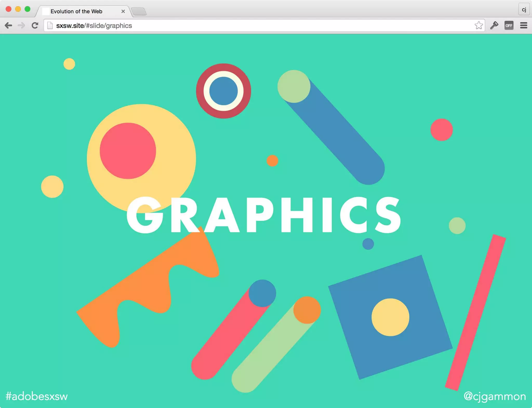Click the eyedropper extension icon
The height and width of the screenshot is (408, 532).
(x=494, y=25)
